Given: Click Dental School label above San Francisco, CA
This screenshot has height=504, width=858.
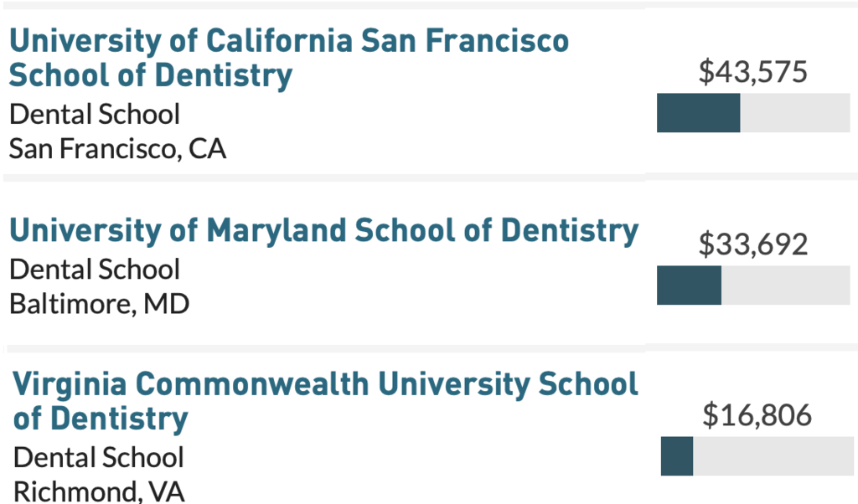Looking at the screenshot, I should pyautogui.click(x=95, y=114).
